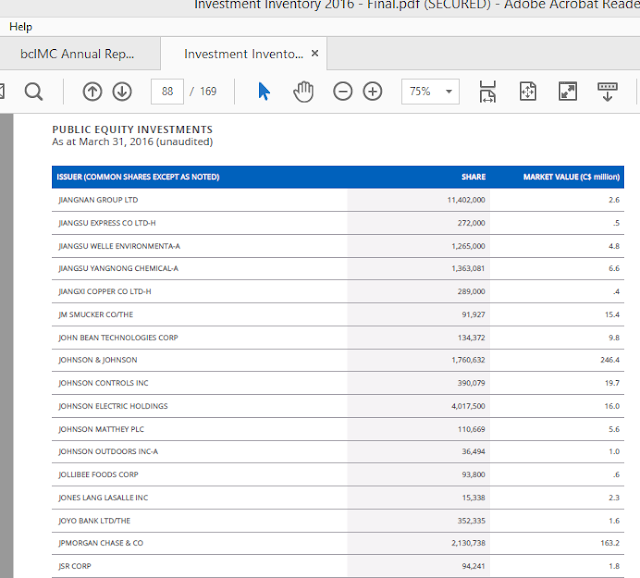The height and width of the screenshot is (578, 640).
Task: Click the SHARE column header
Action: [x=473, y=177]
